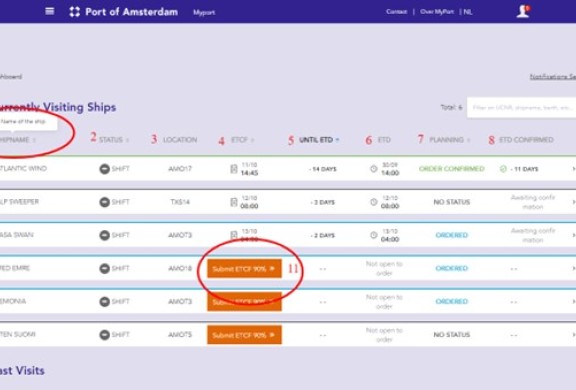Screen dimensions: 576x390
Task: Select the Suomi ship name
Action: [x=18, y=334]
